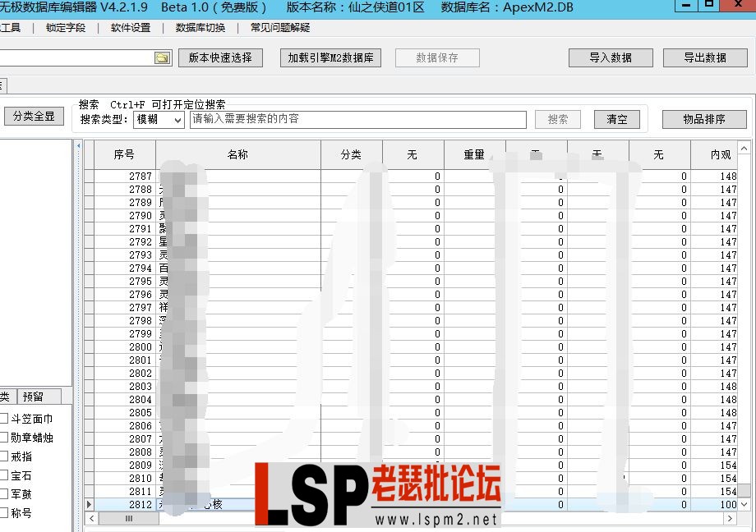
Task: Click the 分类 column header
Action: pyautogui.click(x=351, y=154)
